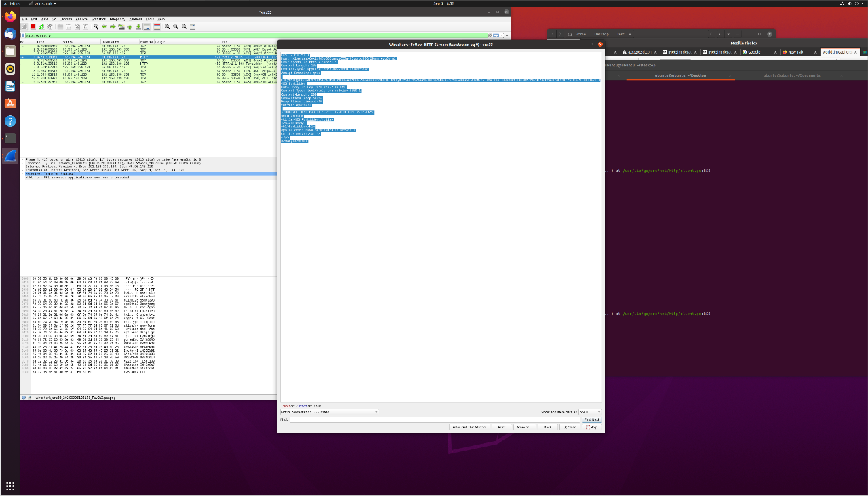Open the Analyze menu
Image resolution: width=868 pixels, height=496 pixels.
pos(81,19)
